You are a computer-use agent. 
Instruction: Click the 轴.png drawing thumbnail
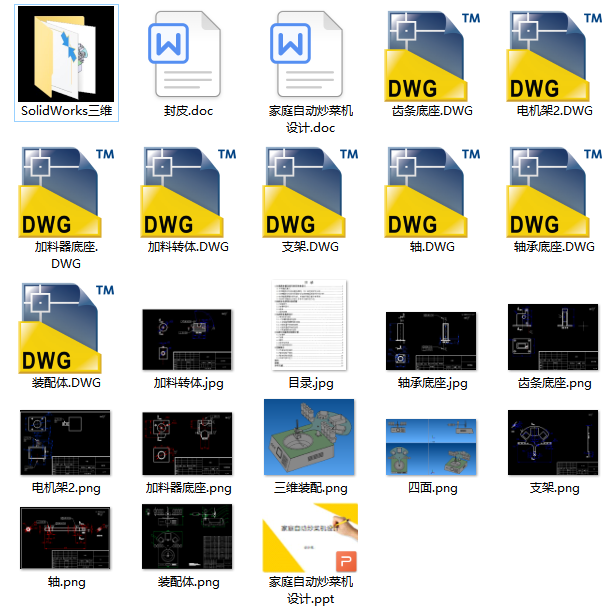[65, 538]
